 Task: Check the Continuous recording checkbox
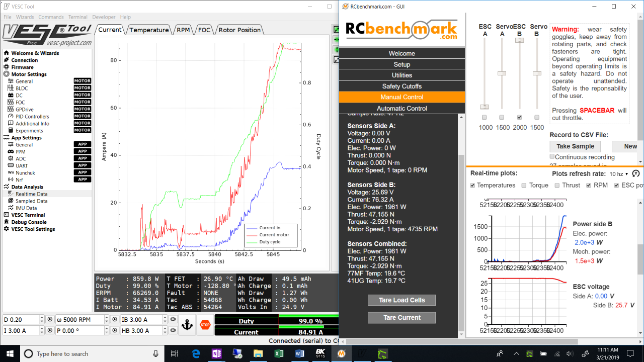[x=552, y=156]
